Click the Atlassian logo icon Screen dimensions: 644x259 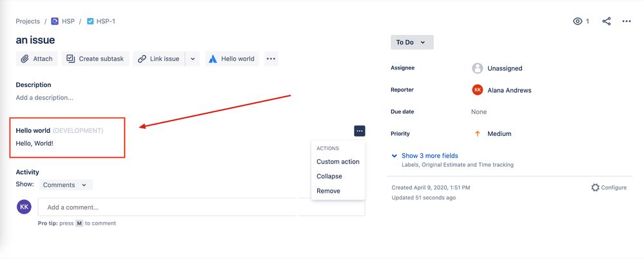pyautogui.click(x=213, y=59)
